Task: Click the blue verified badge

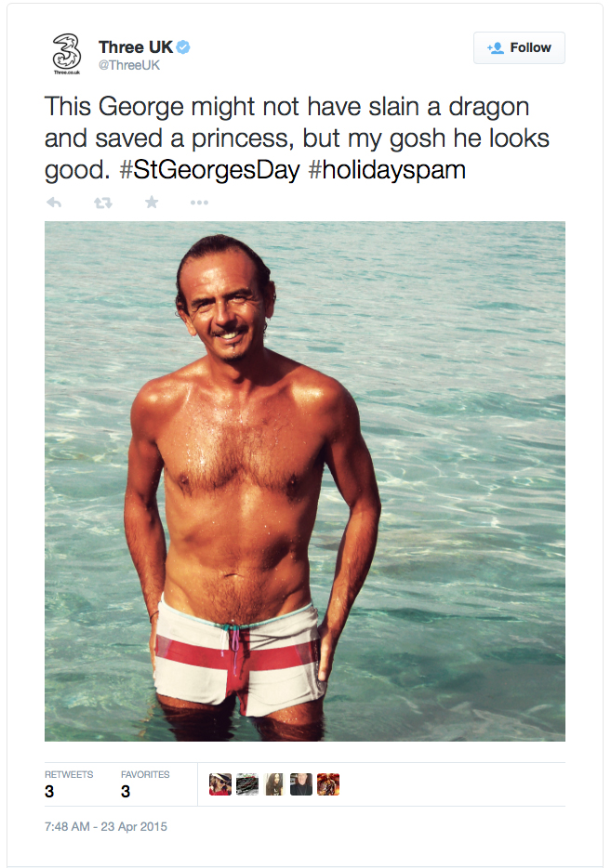Action: 183,47
